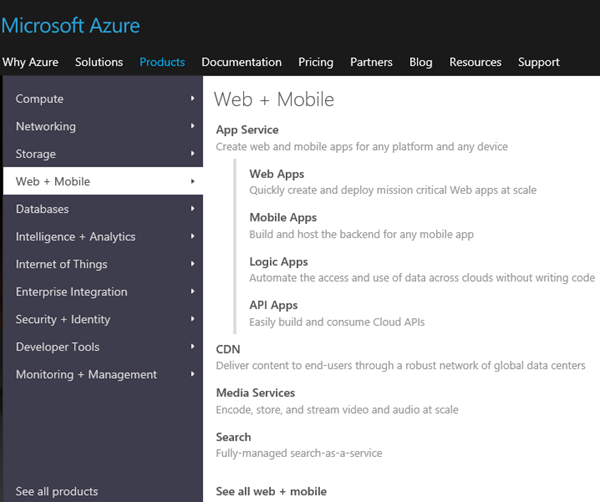
Task: Expand the Compute submenu arrow
Action: coord(192,99)
